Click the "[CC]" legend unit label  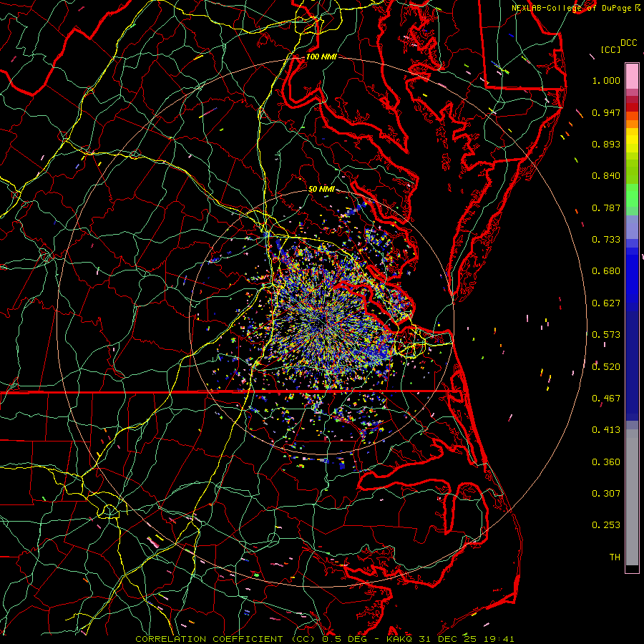611,49
